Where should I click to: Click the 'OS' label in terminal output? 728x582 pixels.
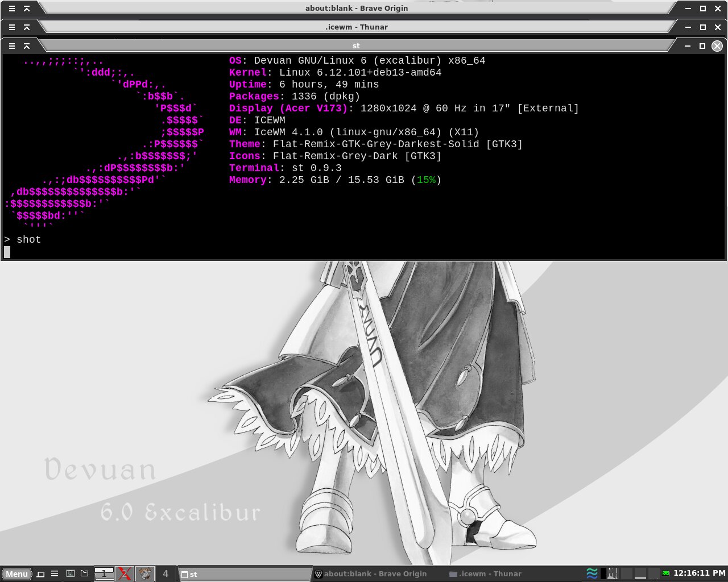click(x=235, y=61)
